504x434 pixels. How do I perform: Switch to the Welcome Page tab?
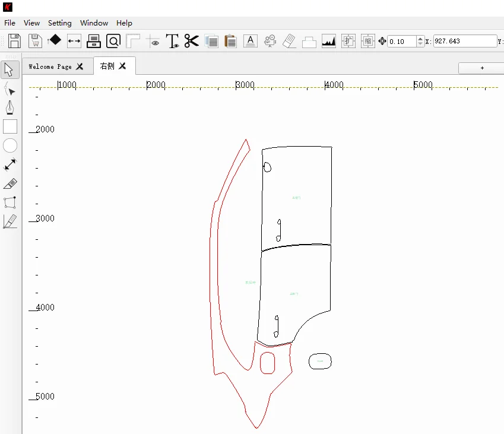(50, 66)
